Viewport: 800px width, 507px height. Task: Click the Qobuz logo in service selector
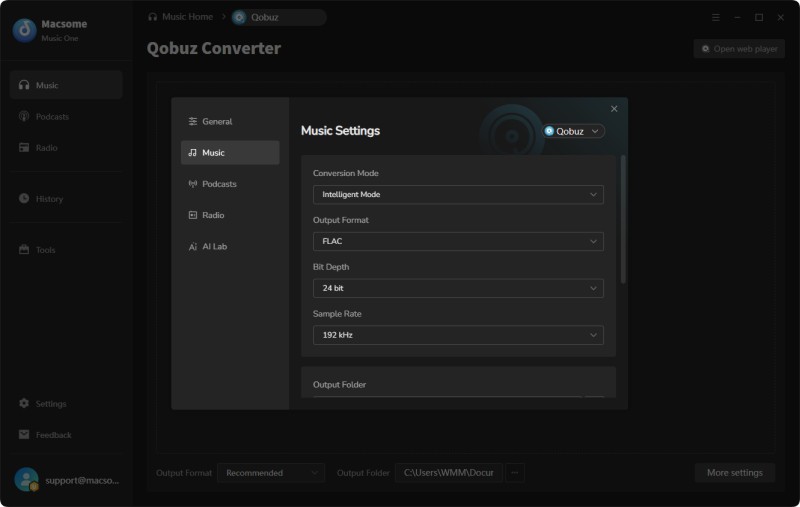[549, 131]
